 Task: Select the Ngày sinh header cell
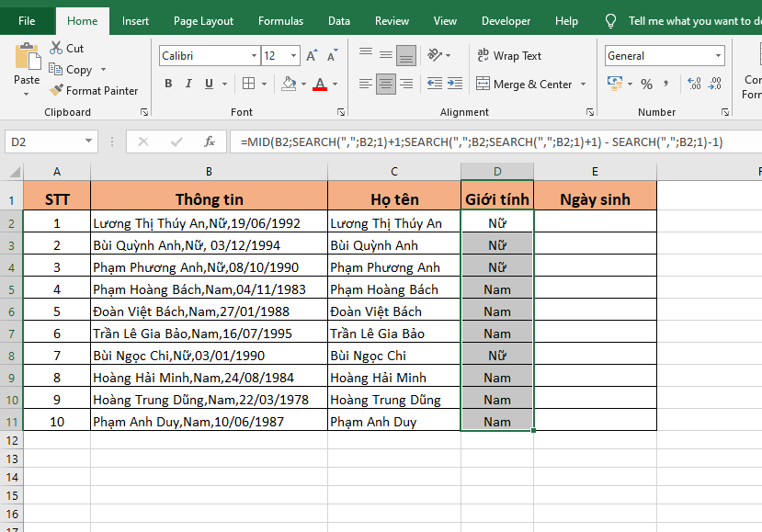(595, 199)
